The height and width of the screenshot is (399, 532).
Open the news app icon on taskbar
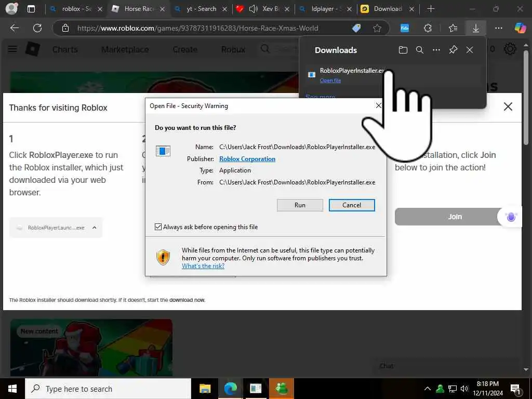[x=256, y=389]
